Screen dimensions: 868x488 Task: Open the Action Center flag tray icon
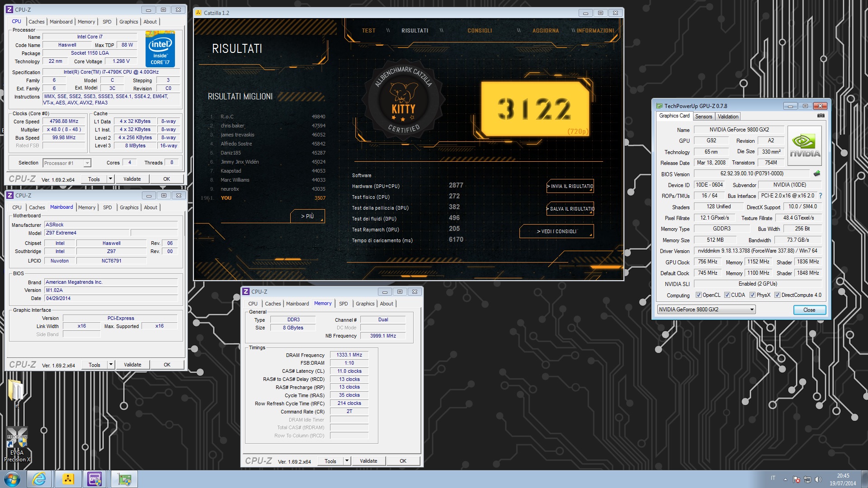(797, 479)
